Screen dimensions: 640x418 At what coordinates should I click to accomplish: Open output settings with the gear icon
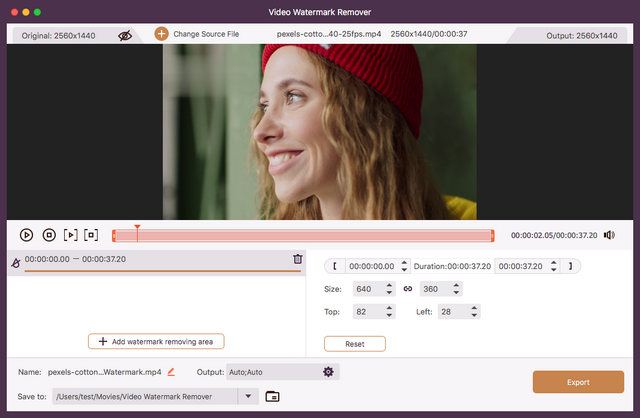[x=328, y=372]
